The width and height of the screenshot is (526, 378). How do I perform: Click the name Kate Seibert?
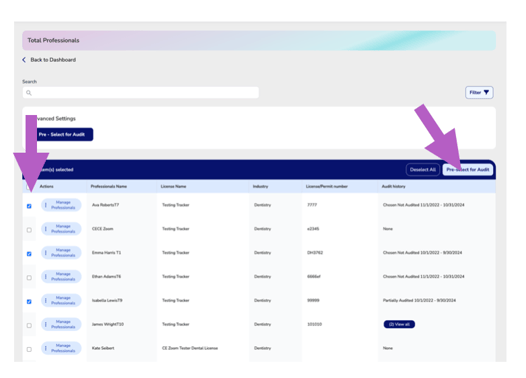point(103,348)
